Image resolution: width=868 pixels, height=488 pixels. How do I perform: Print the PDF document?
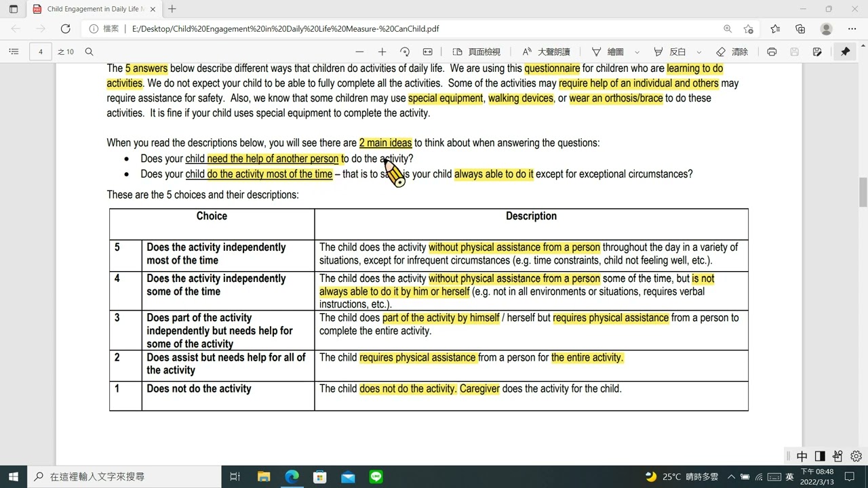pyautogui.click(x=772, y=52)
